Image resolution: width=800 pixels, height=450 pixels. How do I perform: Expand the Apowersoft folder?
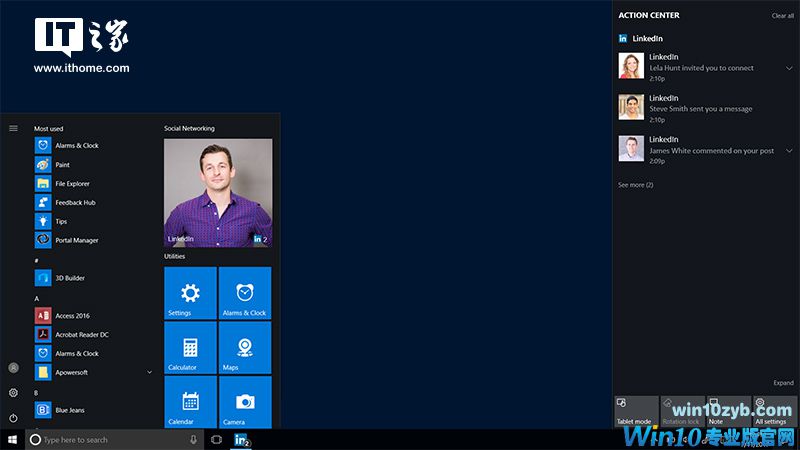[150, 372]
